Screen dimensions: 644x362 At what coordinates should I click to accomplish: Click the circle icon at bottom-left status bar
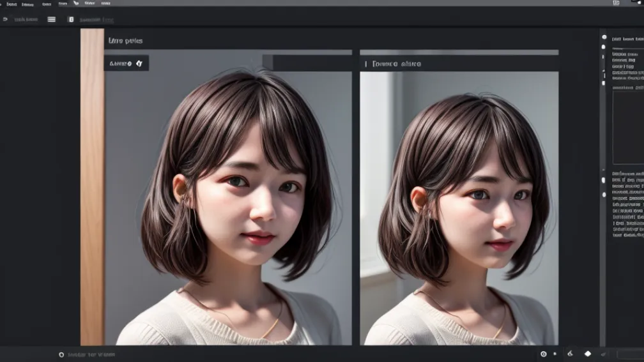pos(61,354)
